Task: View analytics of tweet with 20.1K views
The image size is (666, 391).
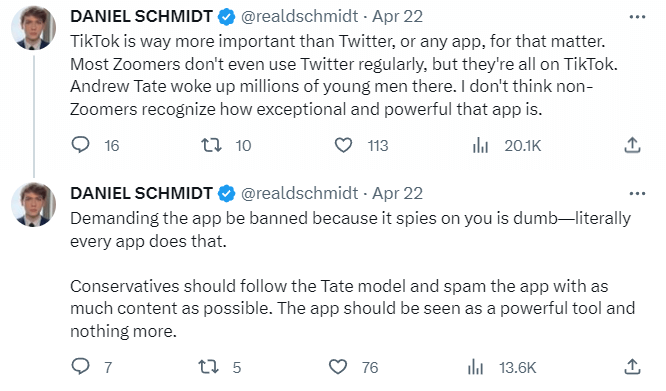Action: (480, 145)
